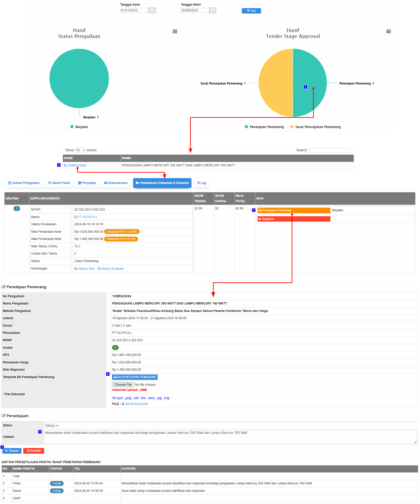
Task: Click the printer icon on BA PENETAPAN PEMENANG
Action: click(115, 377)
